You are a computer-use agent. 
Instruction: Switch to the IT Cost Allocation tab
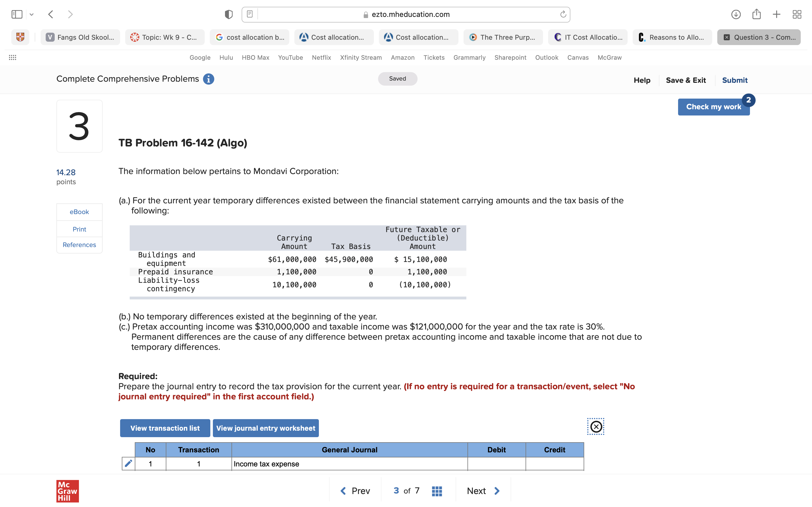(x=588, y=37)
